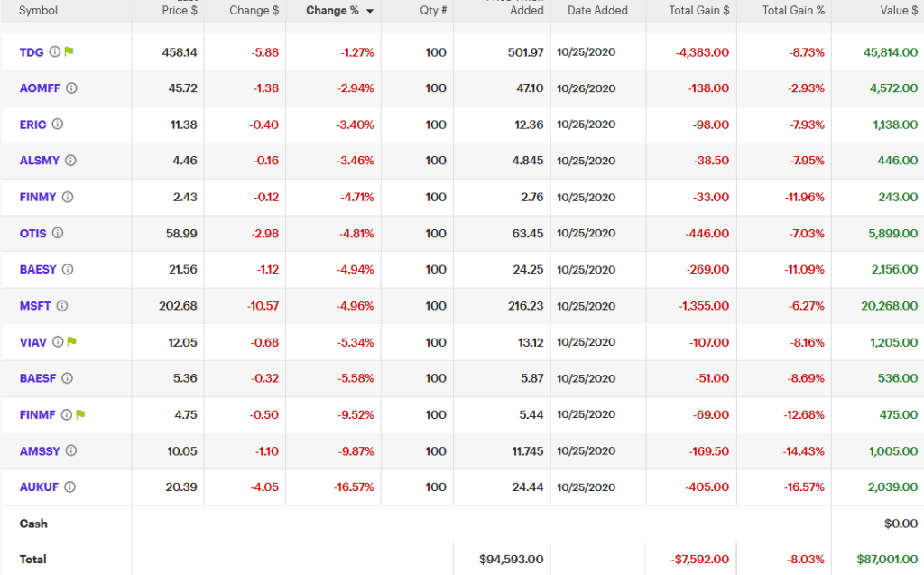Click the green flag beside TDG
This screenshot has width=924, height=575.
tap(69, 52)
